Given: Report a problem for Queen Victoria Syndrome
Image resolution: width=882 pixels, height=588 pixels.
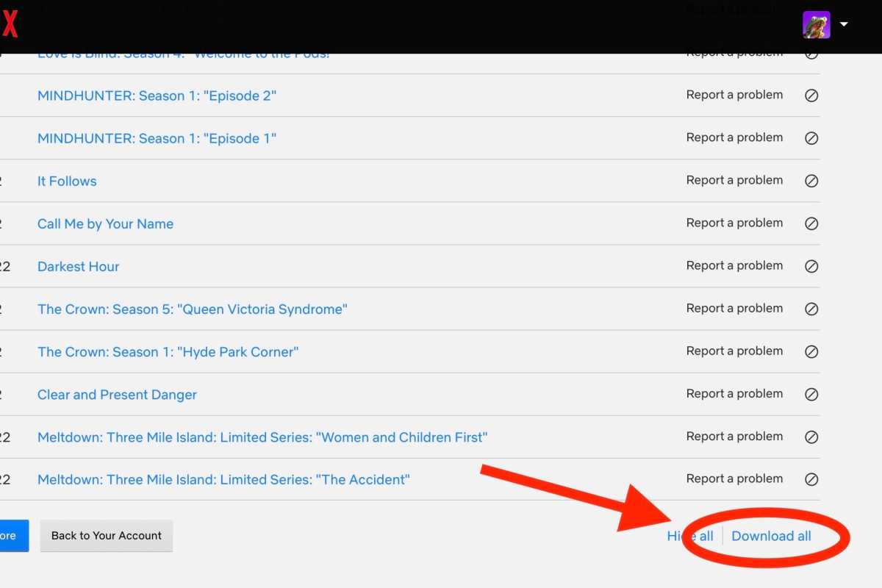Looking at the screenshot, I should point(734,308).
